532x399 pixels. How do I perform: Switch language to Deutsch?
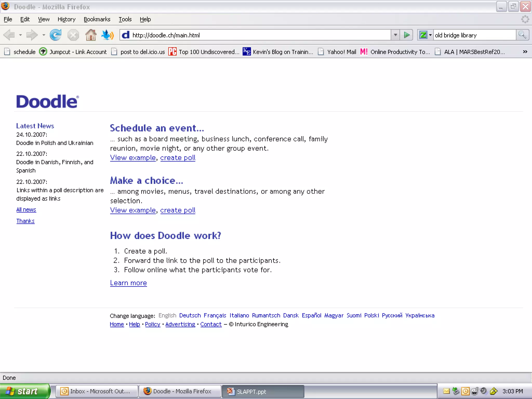coord(190,315)
